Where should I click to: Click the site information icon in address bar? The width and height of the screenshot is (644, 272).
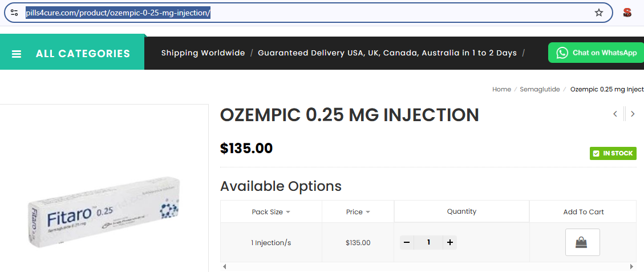pyautogui.click(x=14, y=13)
